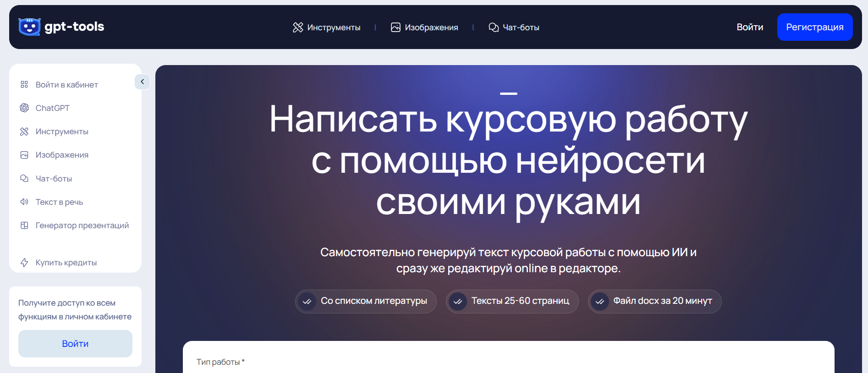Open Инструменты in the top navigation
Image resolution: width=868 pixels, height=373 pixels.
pyautogui.click(x=326, y=27)
